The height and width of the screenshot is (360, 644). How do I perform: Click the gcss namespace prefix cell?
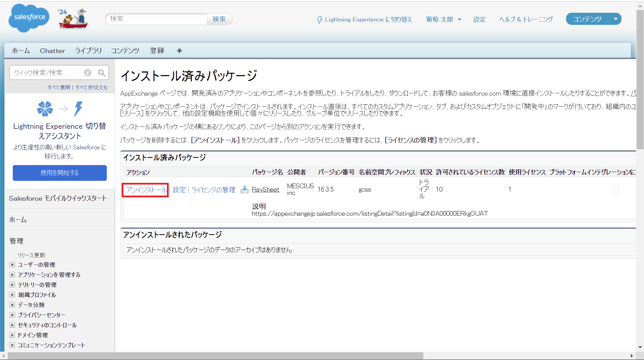pyautogui.click(x=365, y=190)
